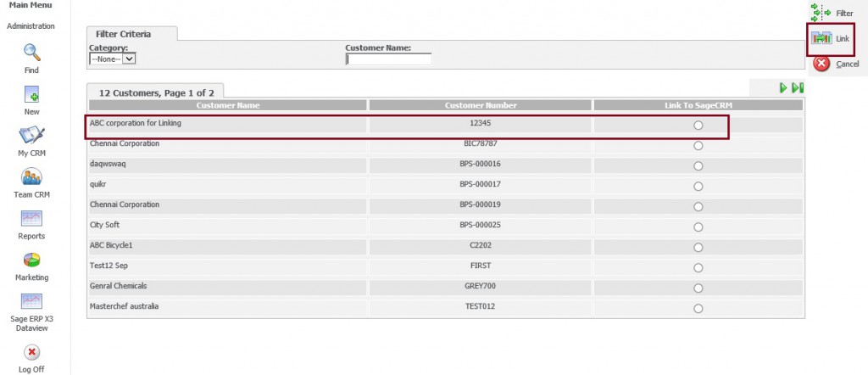The image size is (868, 375).
Task: Jump to last page arrow
Action: (x=798, y=87)
